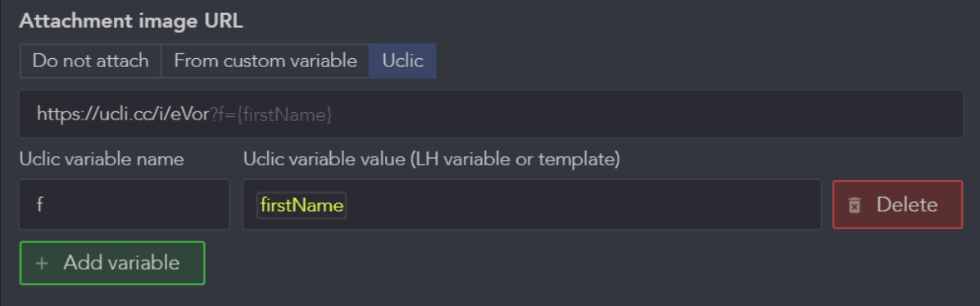The width and height of the screenshot is (980, 306).
Task: Click the "(LH variable or template)" hint text
Action: [514, 160]
